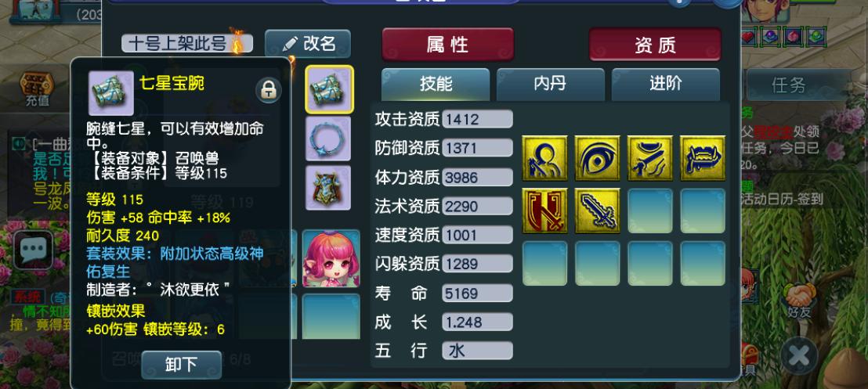This screenshot has height=389, width=868.
Task: Open the sword skill icon
Action: click(597, 211)
